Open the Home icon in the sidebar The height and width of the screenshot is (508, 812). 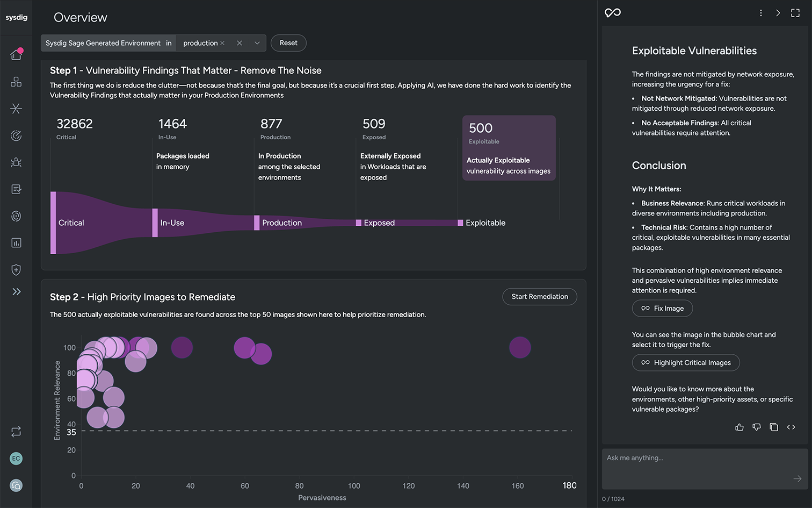[x=16, y=54]
